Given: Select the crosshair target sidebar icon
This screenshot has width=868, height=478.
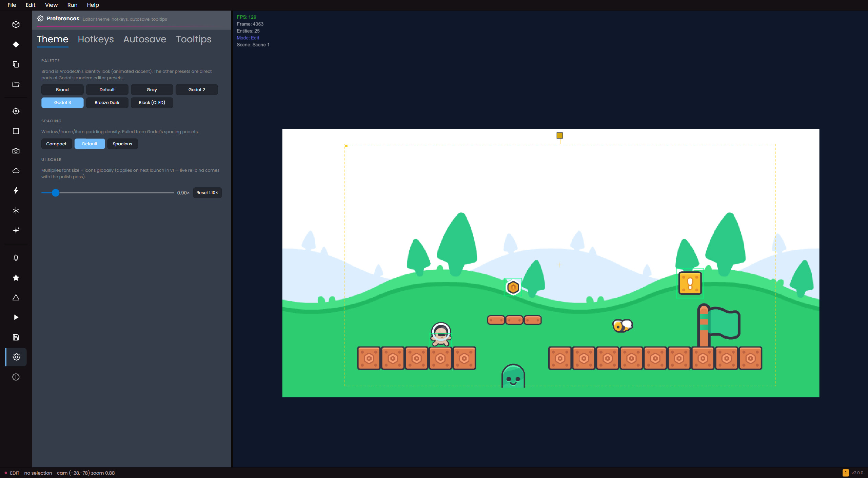Looking at the screenshot, I should tap(16, 111).
